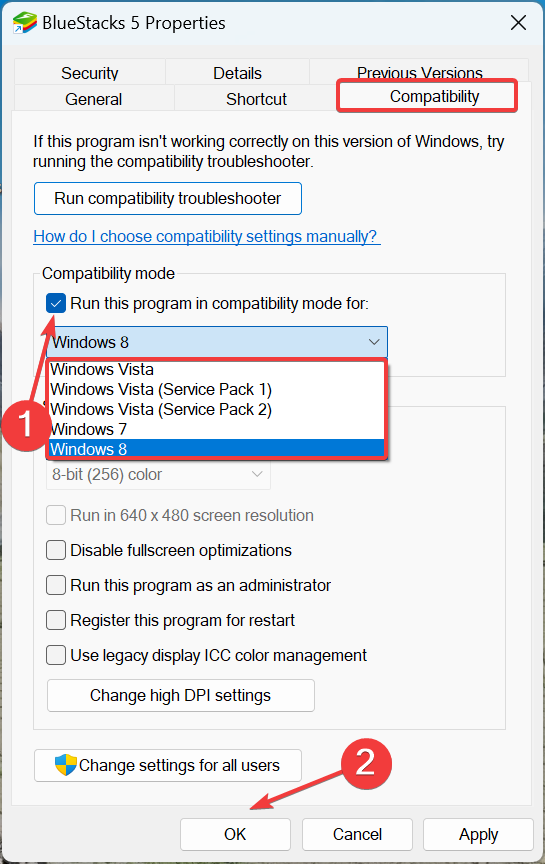Enable Use legacy display ICC color management

click(x=56, y=656)
